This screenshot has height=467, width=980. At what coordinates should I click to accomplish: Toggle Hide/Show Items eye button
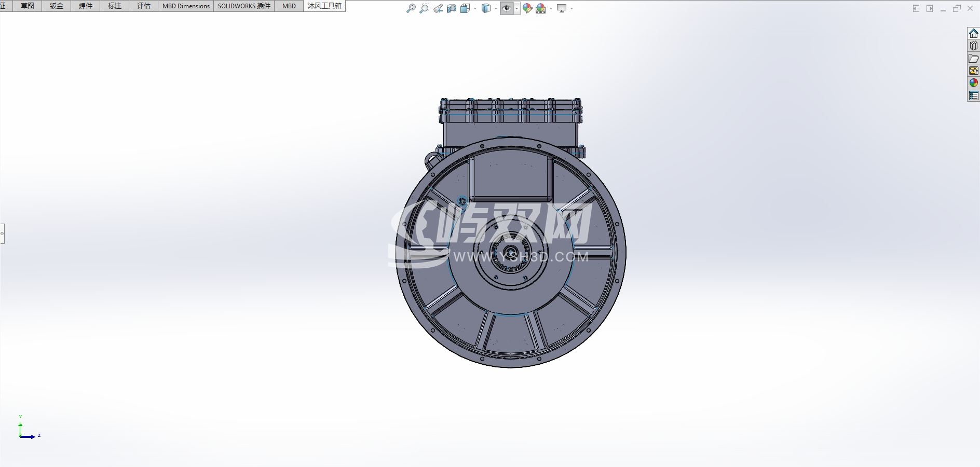(507, 8)
